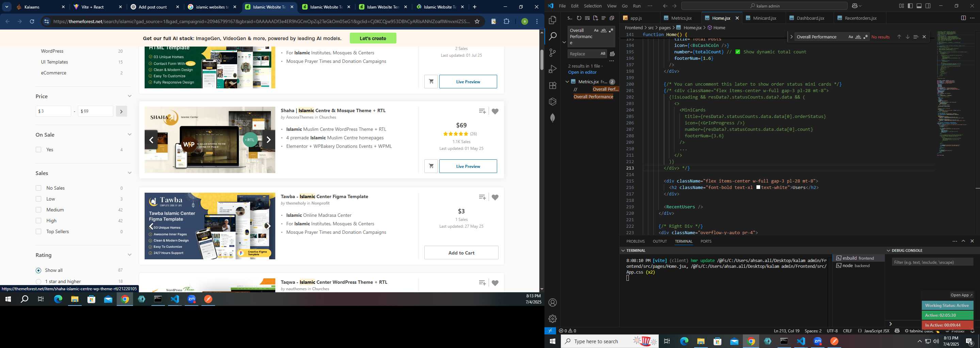
Task: Expand replace in editor find widget
Action: pyautogui.click(x=791, y=37)
